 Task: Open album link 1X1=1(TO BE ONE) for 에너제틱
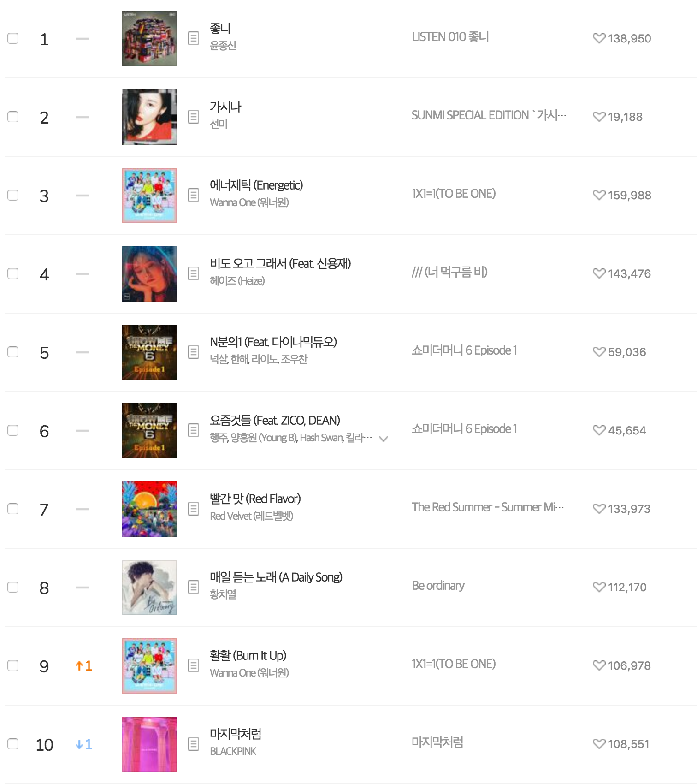[453, 194]
